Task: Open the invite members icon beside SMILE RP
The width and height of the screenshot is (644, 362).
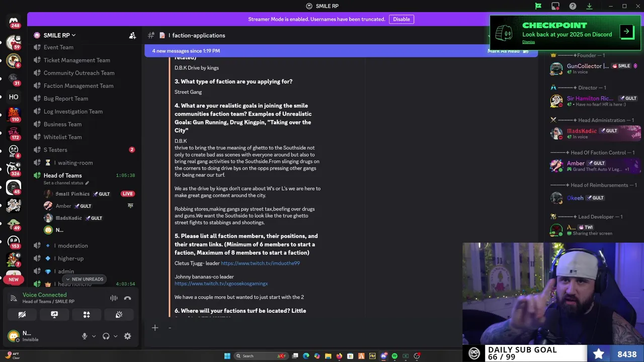Action: click(x=132, y=35)
